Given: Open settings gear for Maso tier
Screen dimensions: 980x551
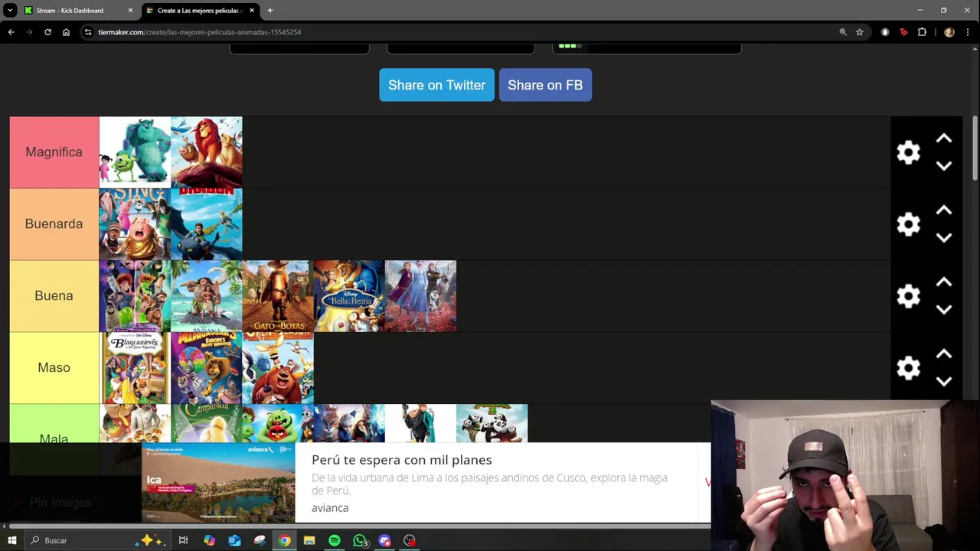Looking at the screenshot, I should click(x=908, y=368).
